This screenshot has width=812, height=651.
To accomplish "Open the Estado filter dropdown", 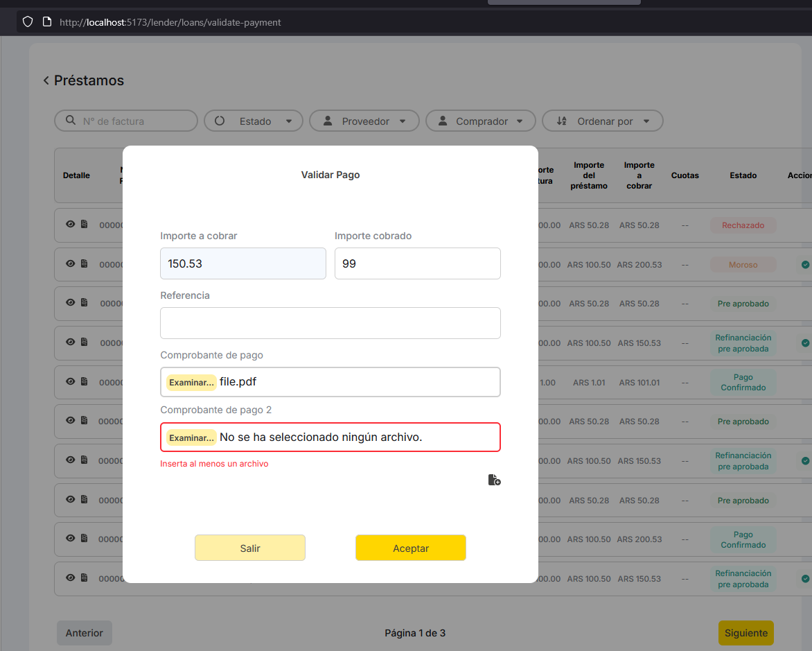I will [x=254, y=121].
